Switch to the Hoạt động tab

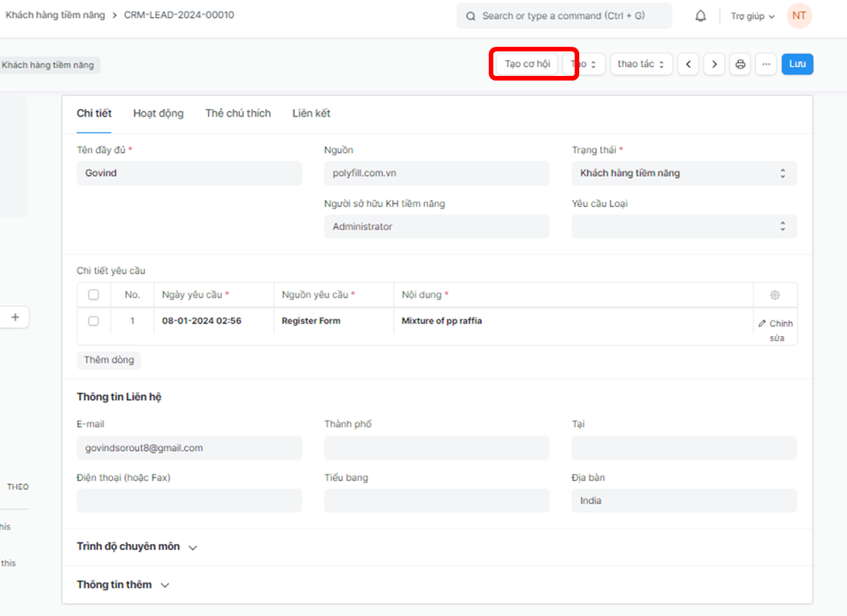[x=158, y=114]
